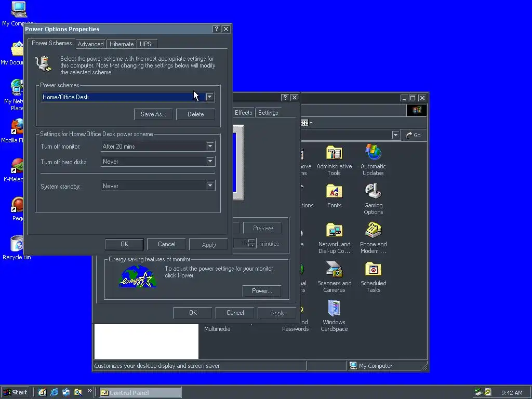The width and height of the screenshot is (532, 399).
Task: Open the address bar dropdown arrow
Action: pos(395,135)
